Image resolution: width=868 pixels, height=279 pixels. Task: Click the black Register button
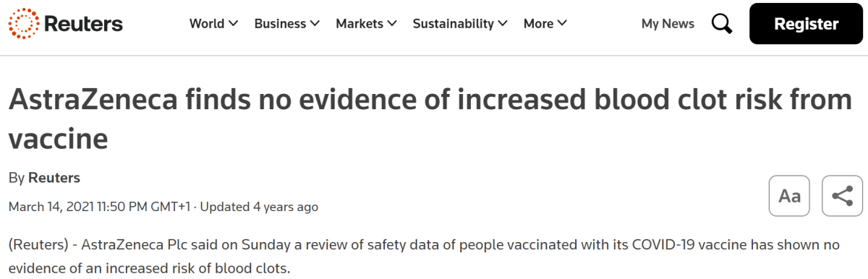pyautogui.click(x=807, y=24)
